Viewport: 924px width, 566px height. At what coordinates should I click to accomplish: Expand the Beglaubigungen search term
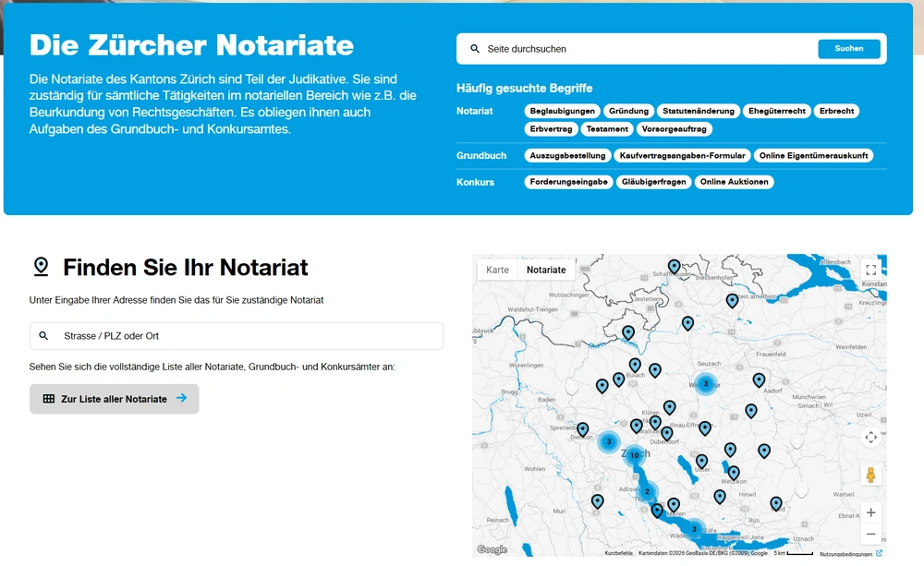click(562, 111)
